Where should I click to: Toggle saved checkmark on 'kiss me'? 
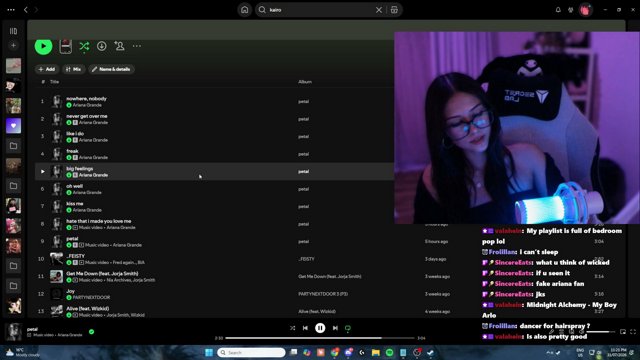tap(69, 210)
